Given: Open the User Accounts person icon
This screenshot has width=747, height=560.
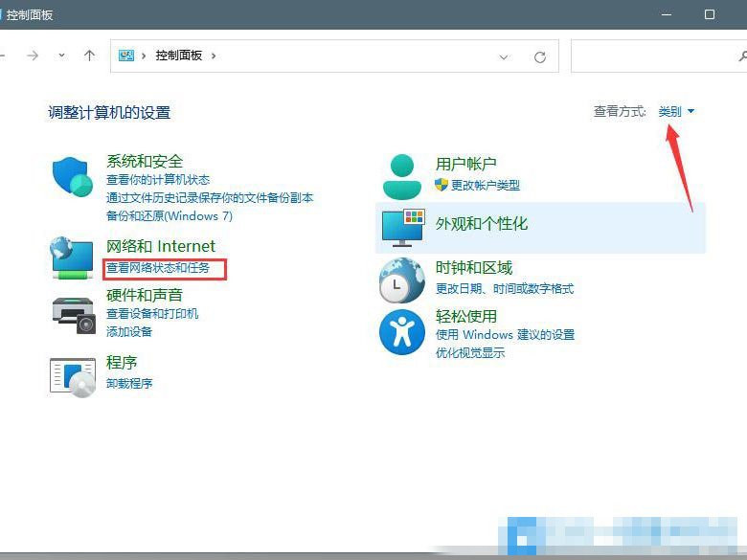Looking at the screenshot, I should click(401, 175).
